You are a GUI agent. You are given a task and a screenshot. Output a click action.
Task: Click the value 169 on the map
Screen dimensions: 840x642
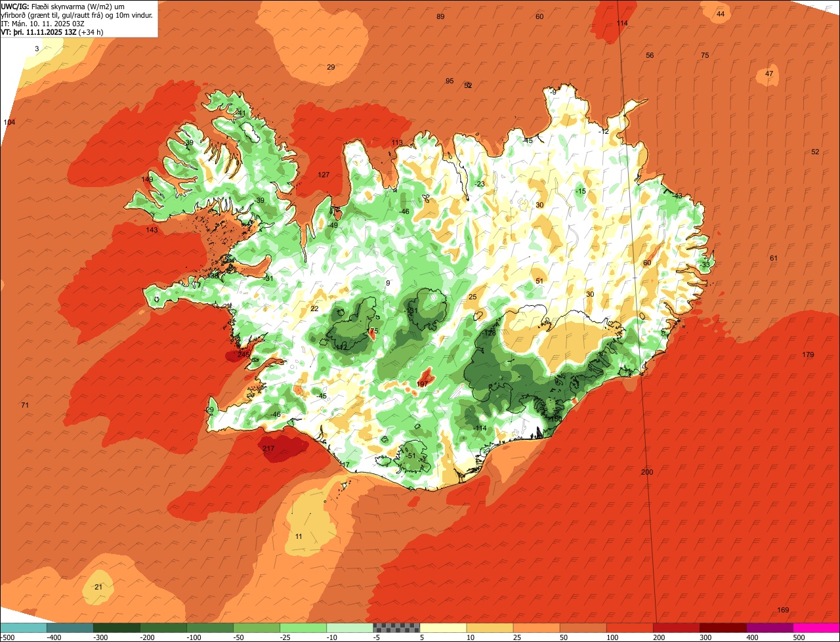tap(783, 610)
